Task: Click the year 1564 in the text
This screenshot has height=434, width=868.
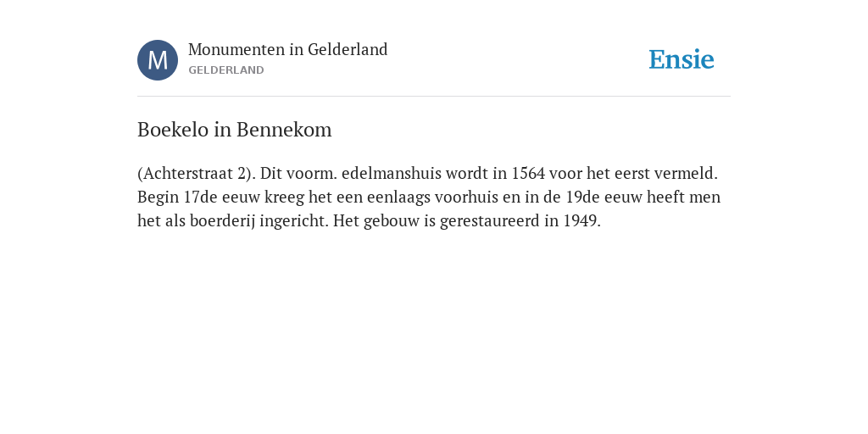Action: coord(528,174)
